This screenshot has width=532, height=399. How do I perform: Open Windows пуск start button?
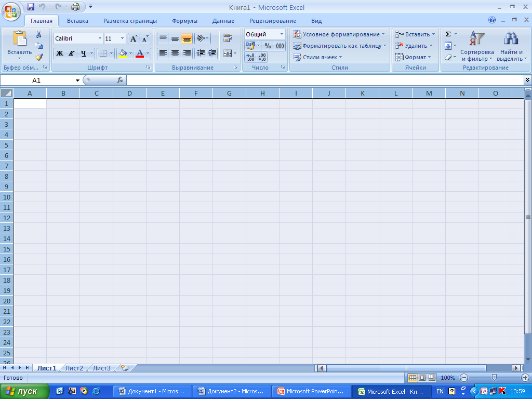(x=24, y=391)
